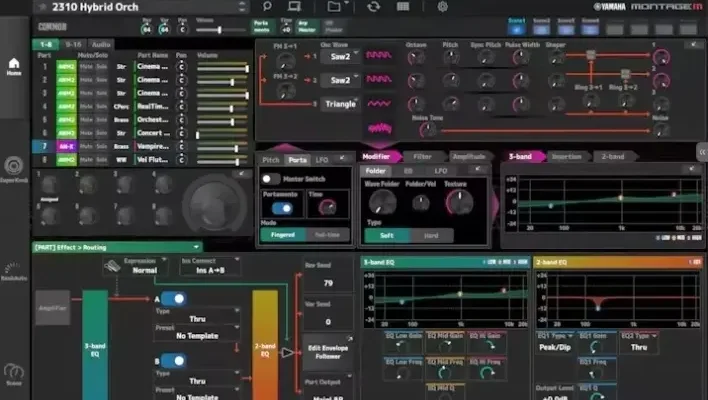The image size is (708, 400).
Task: Switch to the LFO tab beside Porta
Action: (x=322, y=160)
